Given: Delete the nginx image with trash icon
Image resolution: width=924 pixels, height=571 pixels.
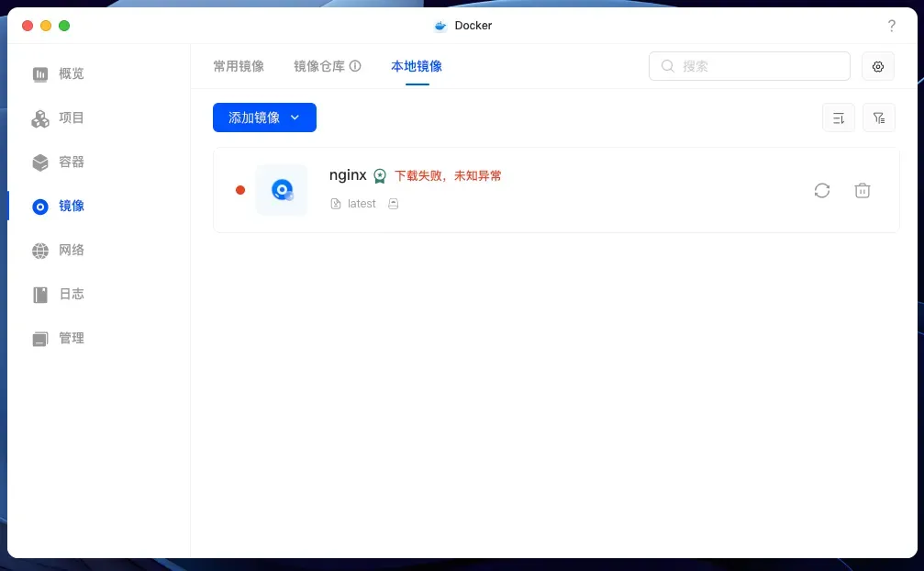Looking at the screenshot, I should click(863, 190).
